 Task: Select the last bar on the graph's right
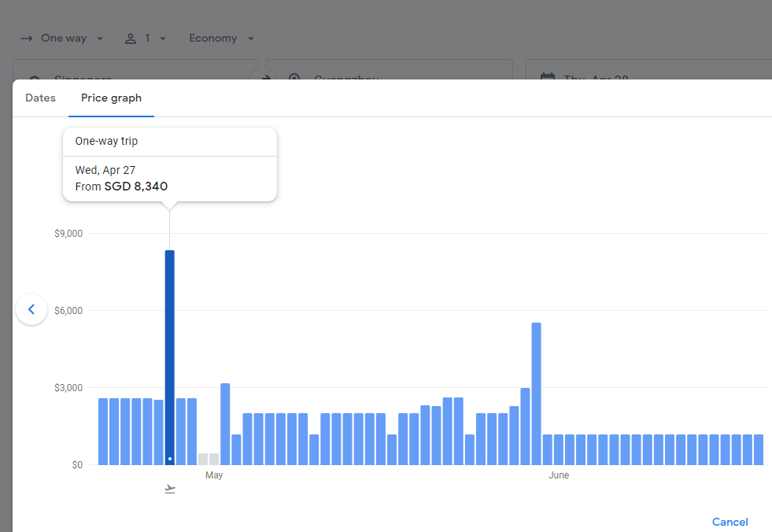pos(759,449)
